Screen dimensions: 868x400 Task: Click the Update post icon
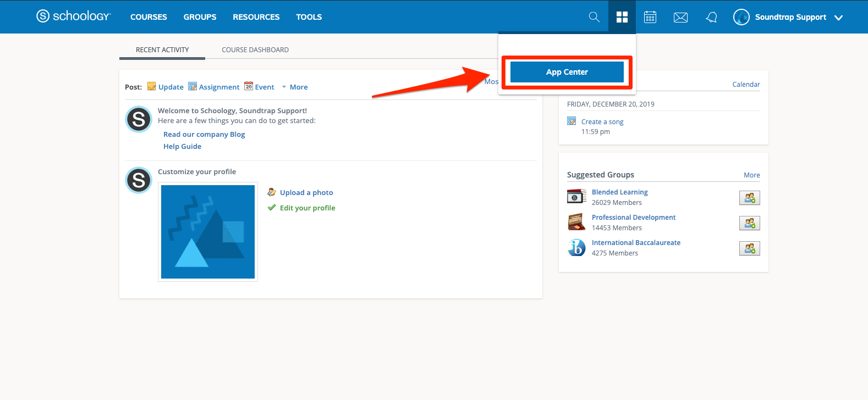tap(152, 86)
